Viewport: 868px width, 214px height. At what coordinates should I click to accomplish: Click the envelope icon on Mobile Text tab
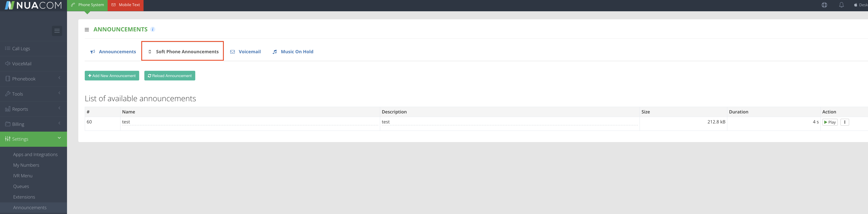coord(114,5)
